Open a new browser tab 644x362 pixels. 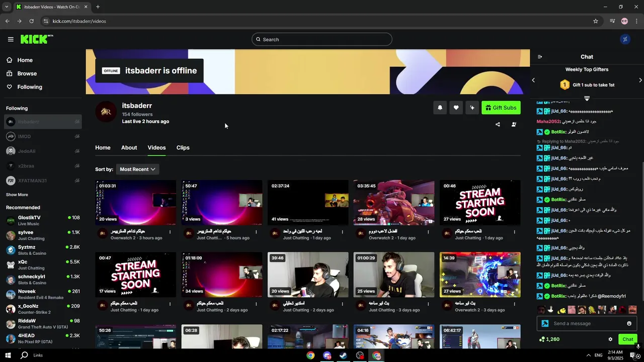[x=98, y=7]
